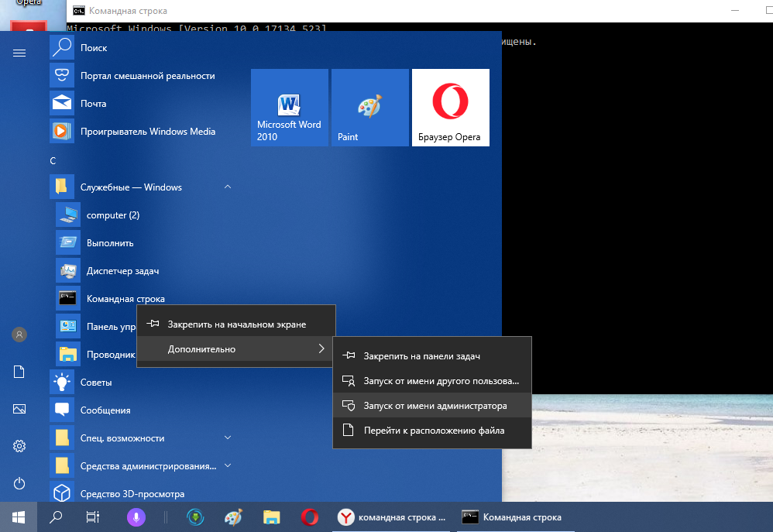The image size is (773, 532).
Task: Select Запуск от имени другого пользователя
Action: [x=432, y=381]
